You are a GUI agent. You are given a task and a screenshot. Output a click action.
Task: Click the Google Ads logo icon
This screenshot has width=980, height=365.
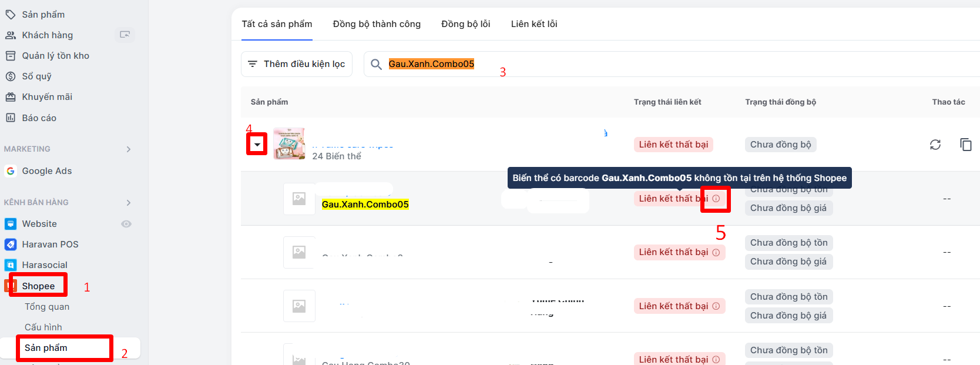(x=11, y=171)
